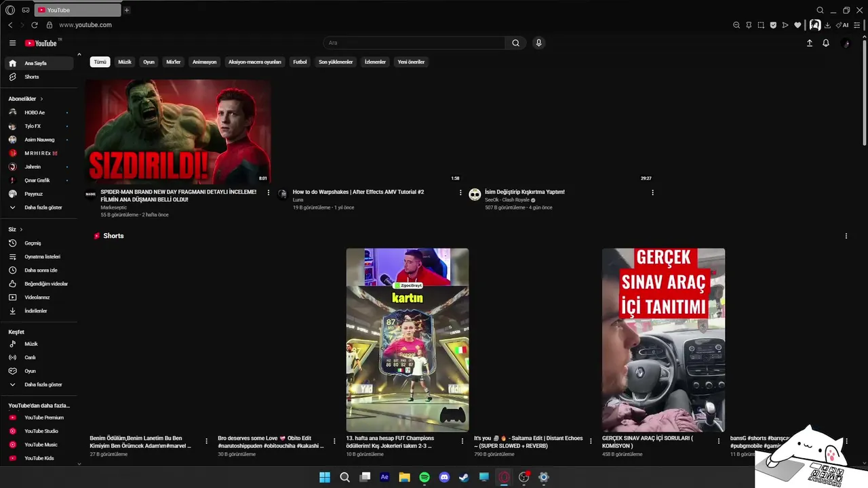Open options for the İsim Değiştirip Kışkırtma video
Image resolution: width=868 pixels, height=488 pixels.
[652, 192]
